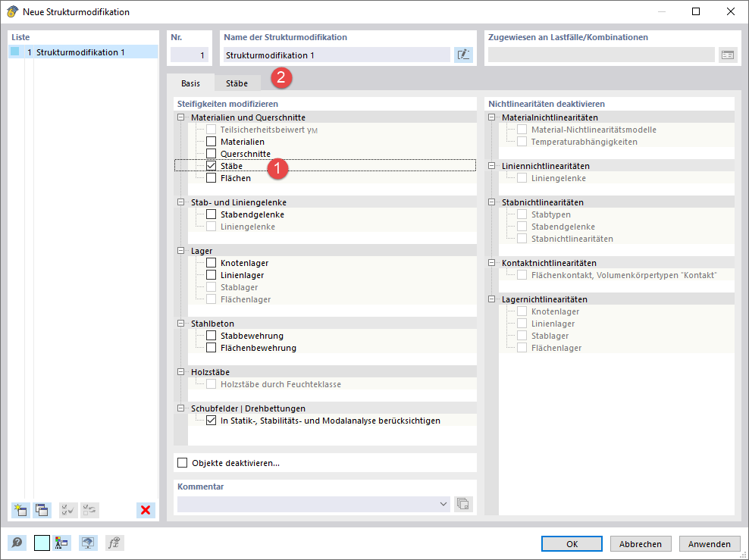Image resolution: width=749 pixels, height=560 pixels.
Task: Click the Abbrechen button
Action: coord(641,544)
